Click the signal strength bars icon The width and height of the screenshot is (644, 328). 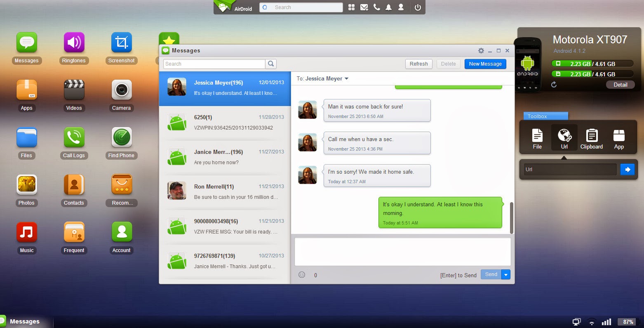point(606,322)
